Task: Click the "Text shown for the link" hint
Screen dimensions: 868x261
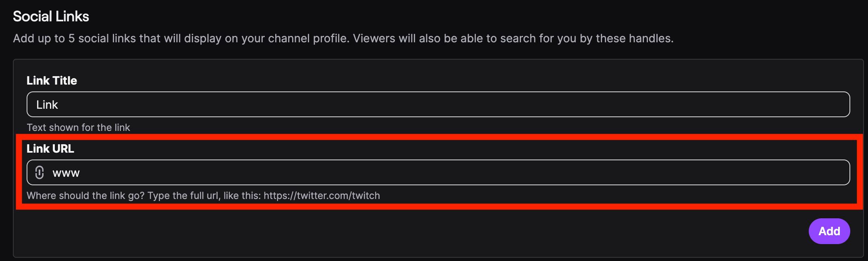Action: tap(78, 127)
